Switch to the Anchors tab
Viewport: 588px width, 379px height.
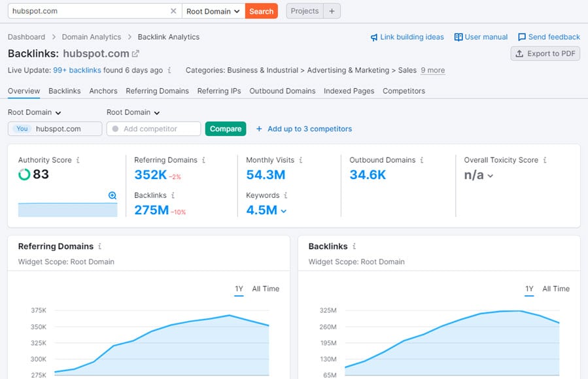coord(103,91)
